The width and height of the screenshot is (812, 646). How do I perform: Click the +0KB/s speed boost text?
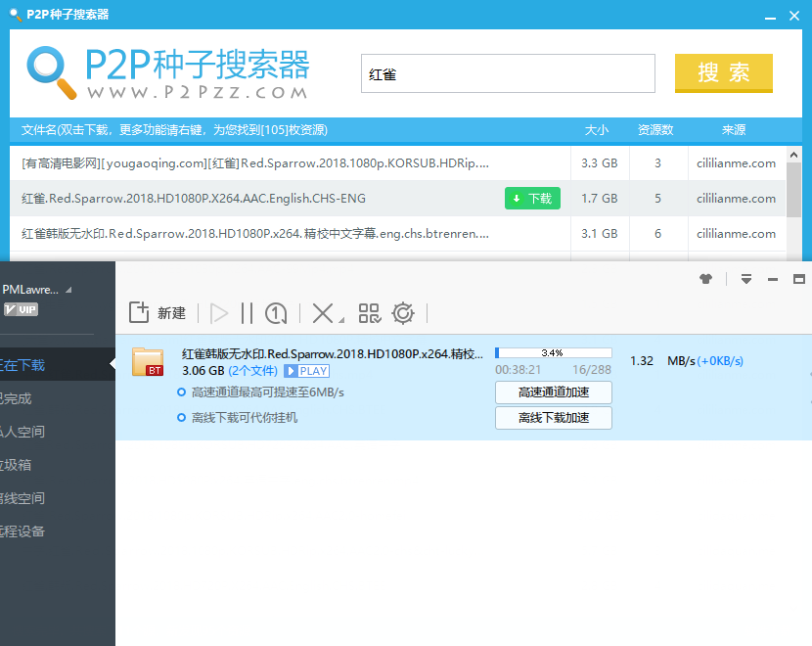(x=720, y=361)
